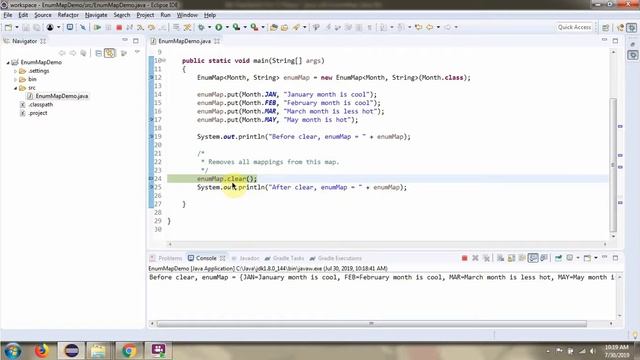Select the EnumMapDemo.java editor tab
This screenshot has height=360, width=640.
[184, 41]
